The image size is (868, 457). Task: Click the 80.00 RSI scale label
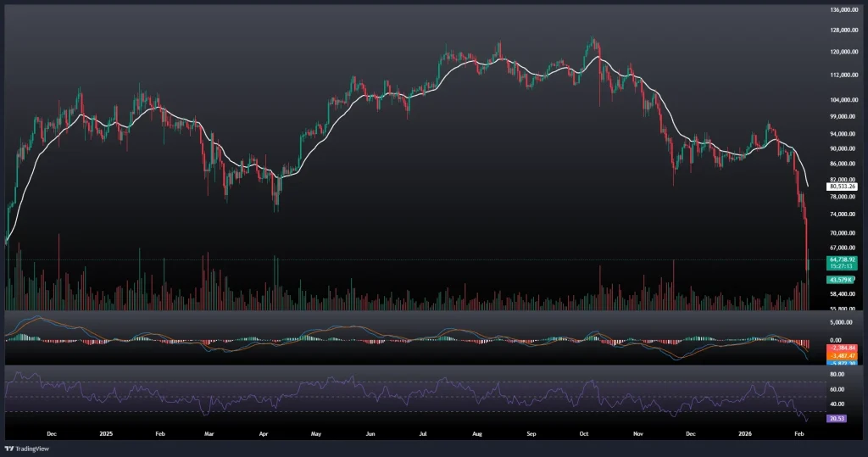[x=836, y=374]
